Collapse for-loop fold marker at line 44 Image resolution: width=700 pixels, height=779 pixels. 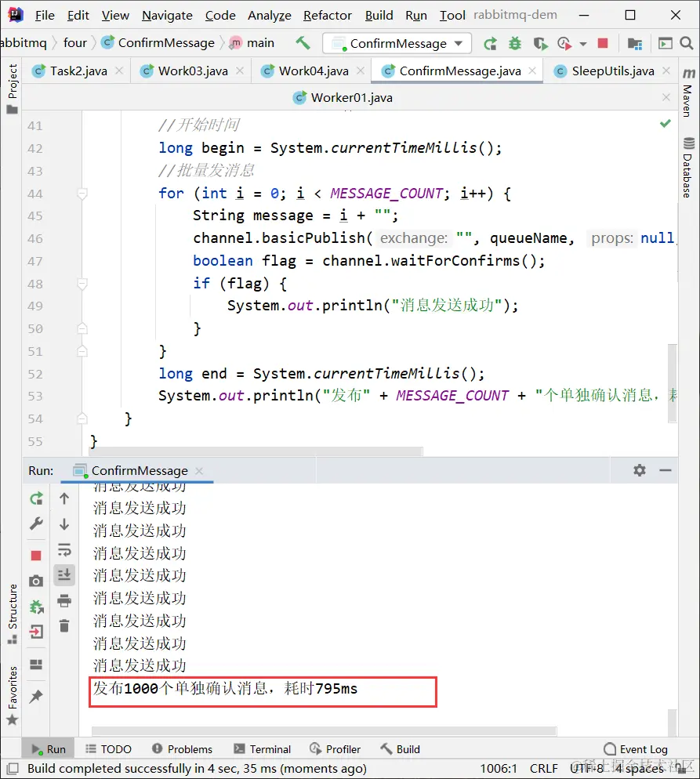click(82, 194)
